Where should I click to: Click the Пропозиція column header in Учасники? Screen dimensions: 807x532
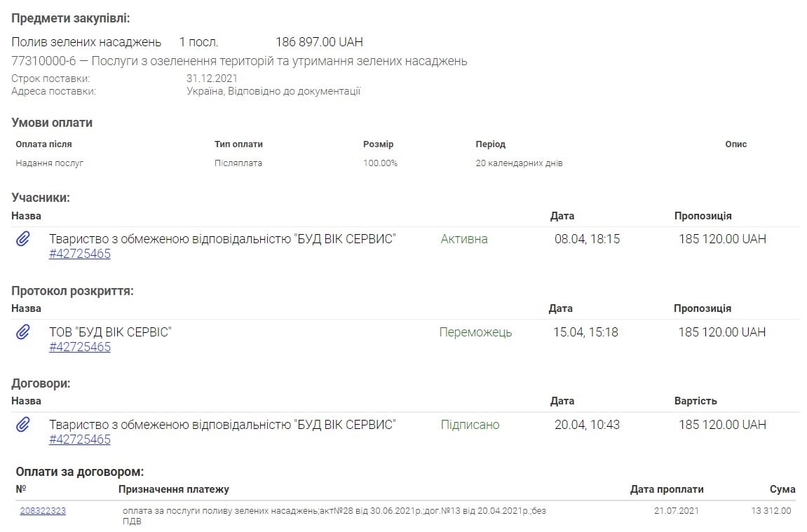(703, 216)
